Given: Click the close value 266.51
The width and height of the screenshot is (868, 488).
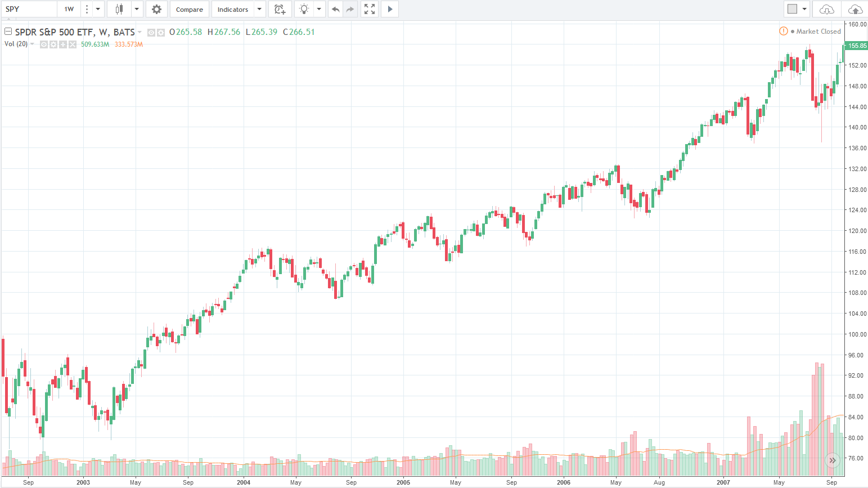Looking at the screenshot, I should 302,32.
